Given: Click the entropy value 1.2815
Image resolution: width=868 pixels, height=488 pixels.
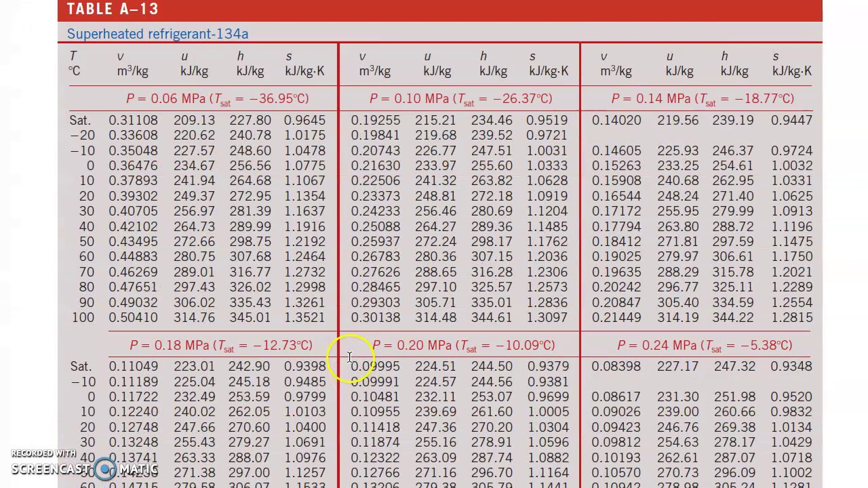Looking at the screenshot, I should coord(791,318).
